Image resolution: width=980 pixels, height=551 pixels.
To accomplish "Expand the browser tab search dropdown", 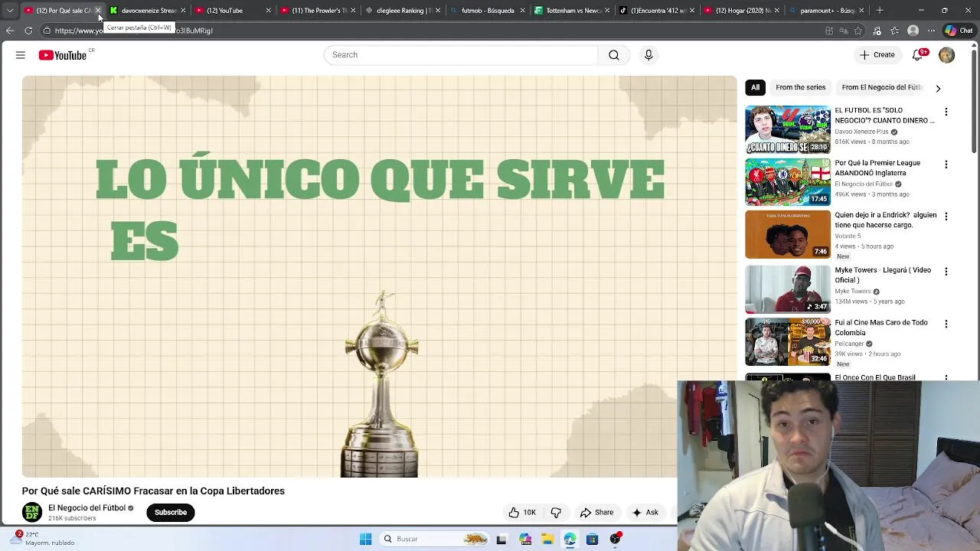I will tap(10, 11).
